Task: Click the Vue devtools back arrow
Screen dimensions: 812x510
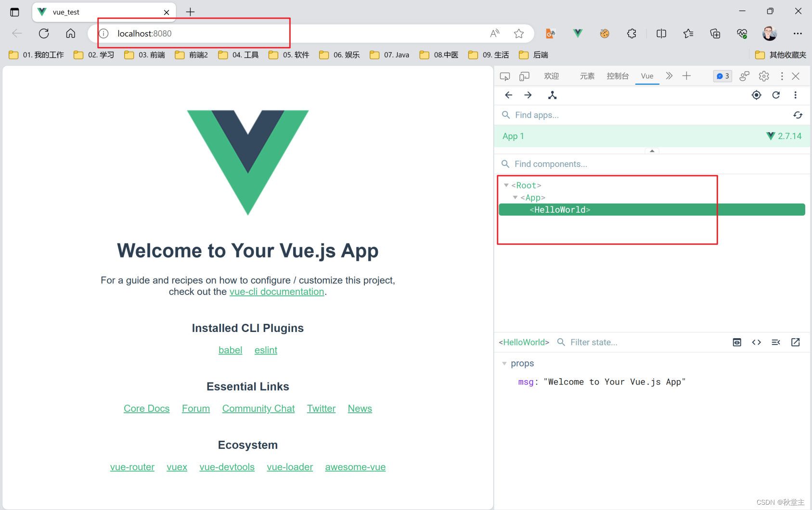Action: 509,95
